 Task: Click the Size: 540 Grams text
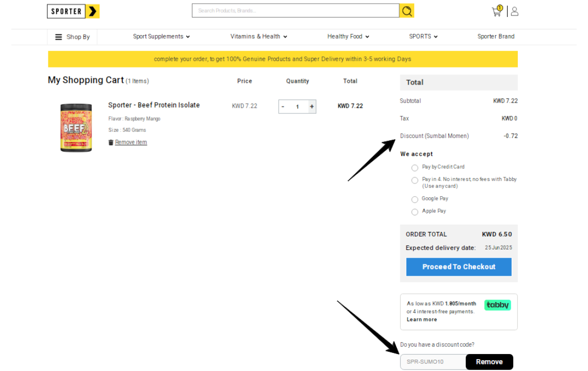pos(127,130)
